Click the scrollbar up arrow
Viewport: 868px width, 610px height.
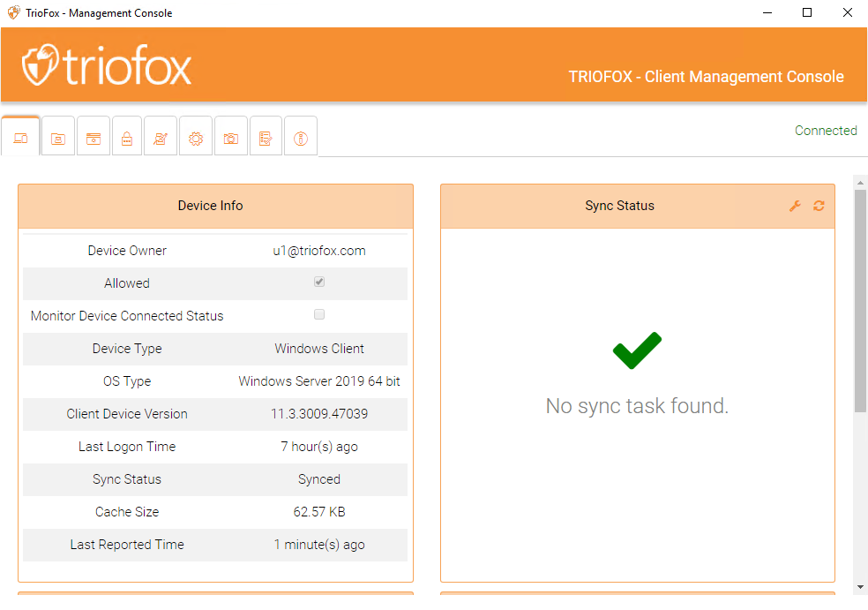pyautogui.click(x=860, y=182)
